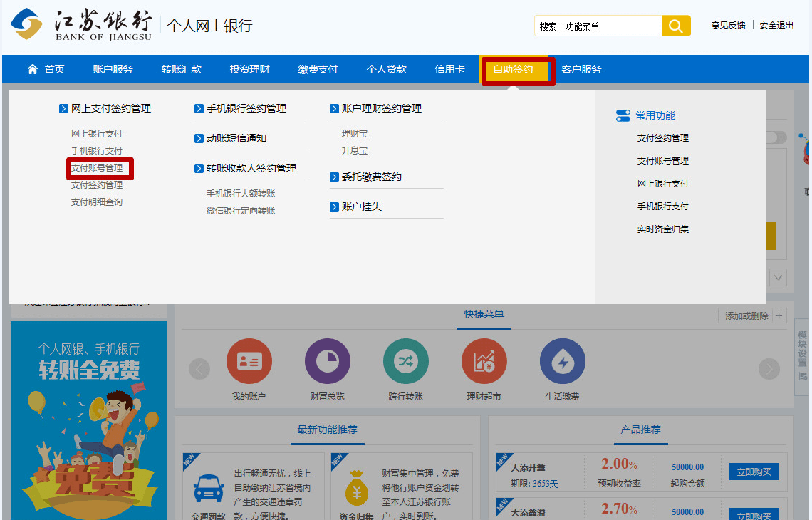The height and width of the screenshot is (520, 812).
Task: Click 安全退出 logout link
Action: pos(776,26)
